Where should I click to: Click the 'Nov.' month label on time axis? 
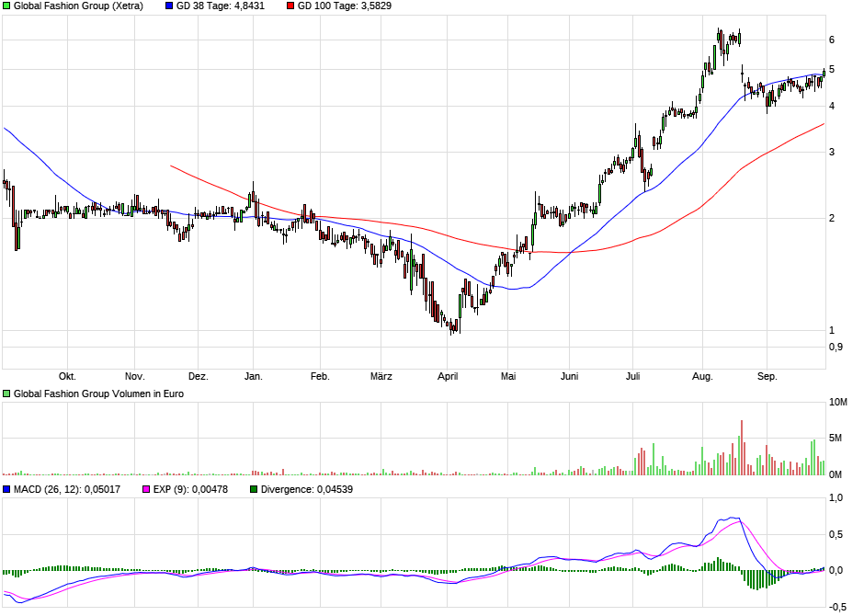pyautogui.click(x=134, y=377)
